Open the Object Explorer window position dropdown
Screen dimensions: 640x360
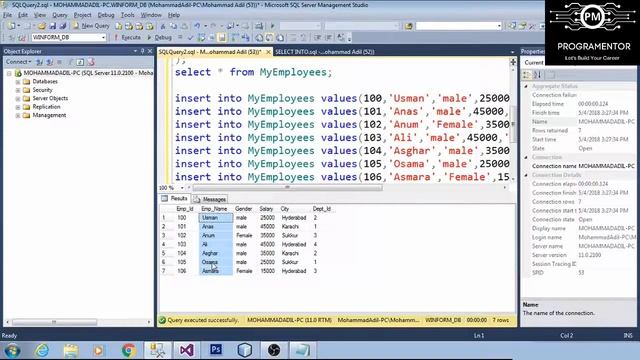point(135,51)
